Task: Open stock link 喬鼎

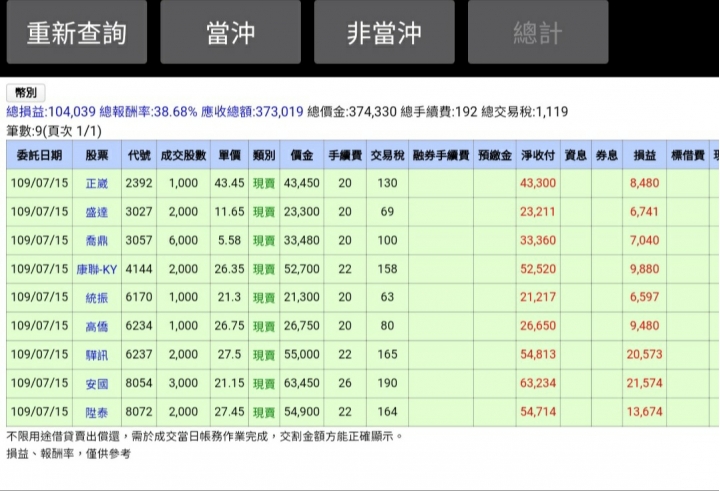Action: [97, 240]
